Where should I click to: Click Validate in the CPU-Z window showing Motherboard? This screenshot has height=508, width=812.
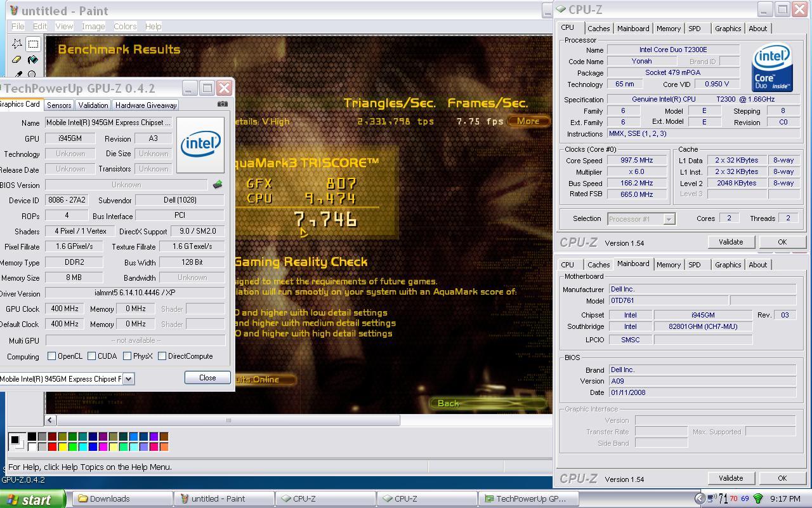[x=730, y=478]
